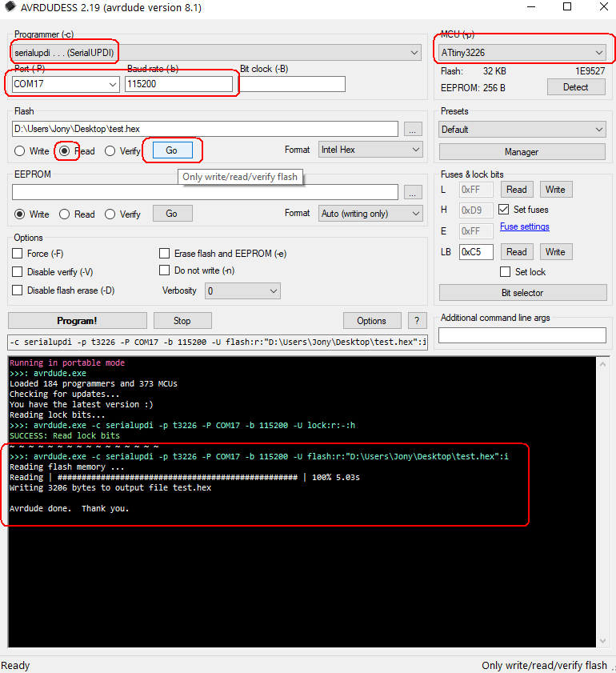Click the Ready status bar text

pos(16,665)
